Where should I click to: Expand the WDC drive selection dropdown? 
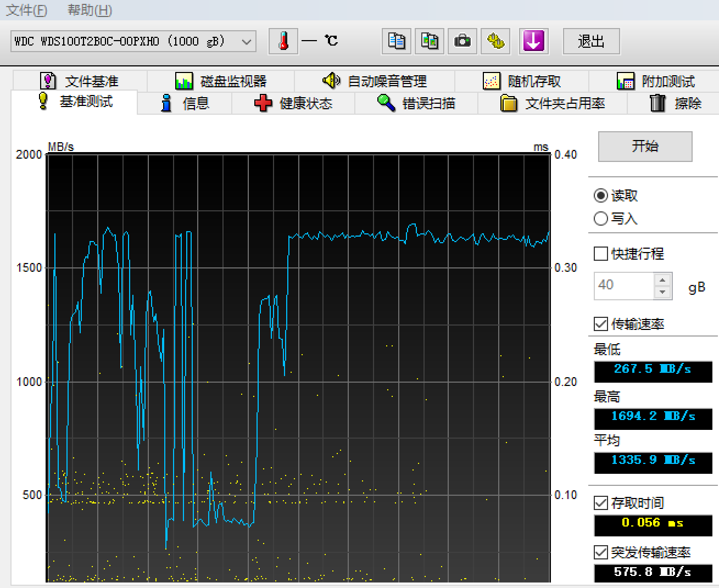coord(247,41)
